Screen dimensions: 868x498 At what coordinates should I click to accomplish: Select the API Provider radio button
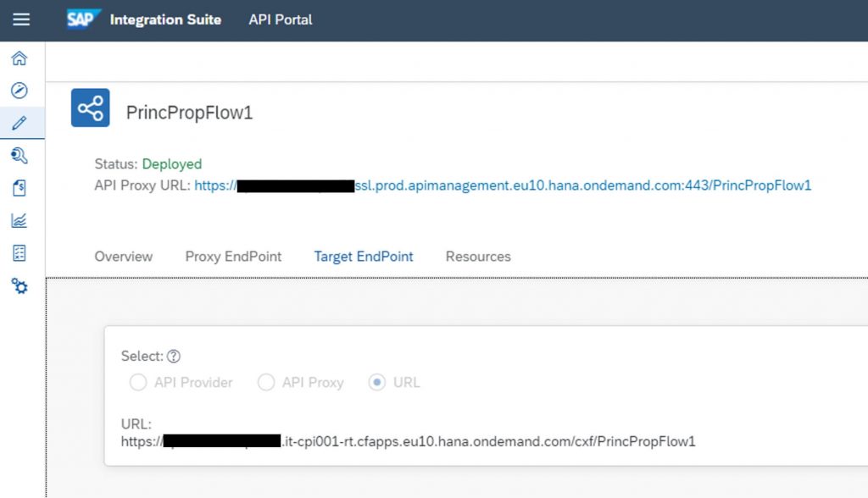pos(138,382)
